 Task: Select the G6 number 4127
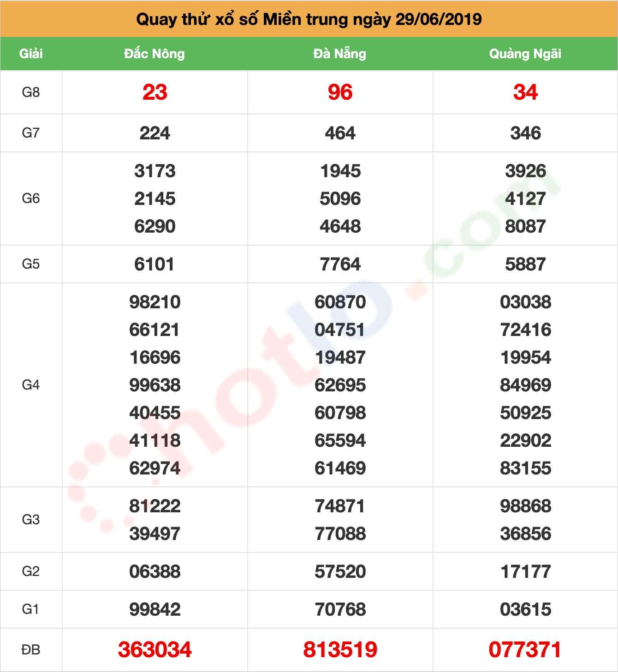pos(526,199)
